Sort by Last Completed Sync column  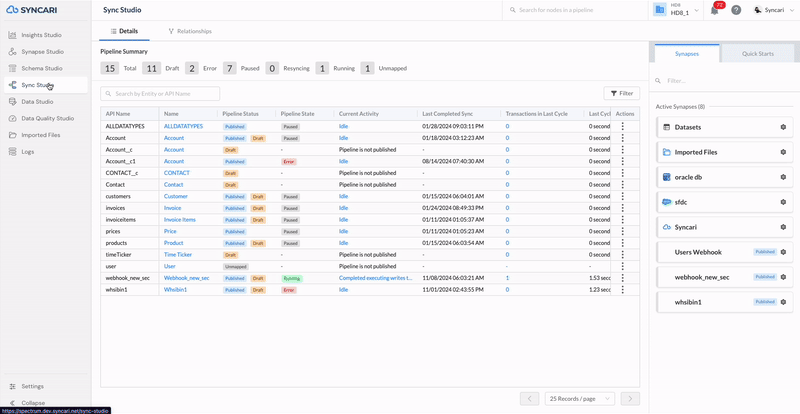click(x=446, y=114)
